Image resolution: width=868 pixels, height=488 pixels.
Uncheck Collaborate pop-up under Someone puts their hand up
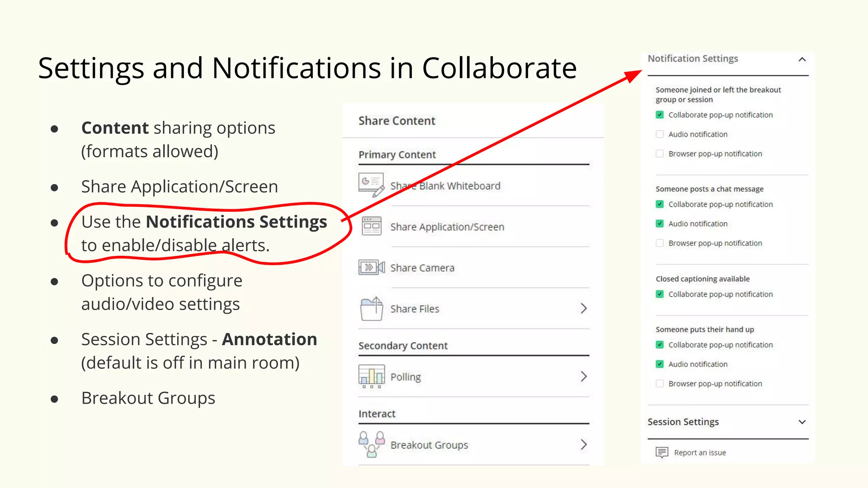coord(659,345)
